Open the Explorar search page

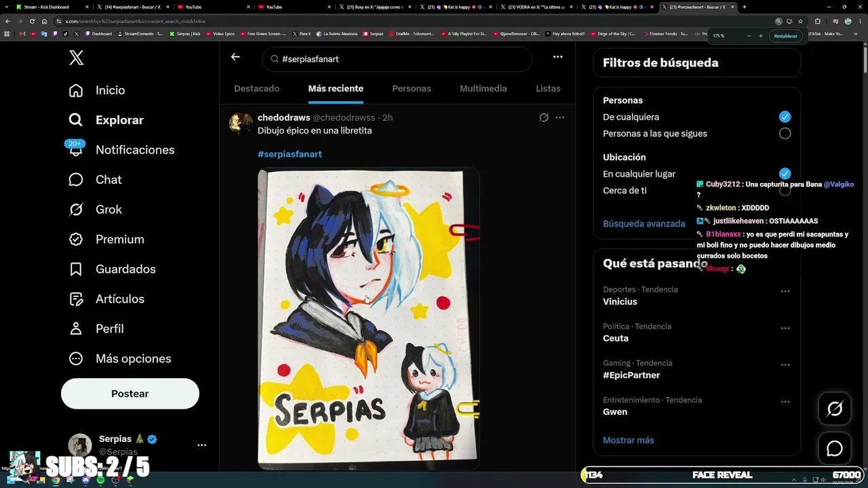tap(106, 120)
